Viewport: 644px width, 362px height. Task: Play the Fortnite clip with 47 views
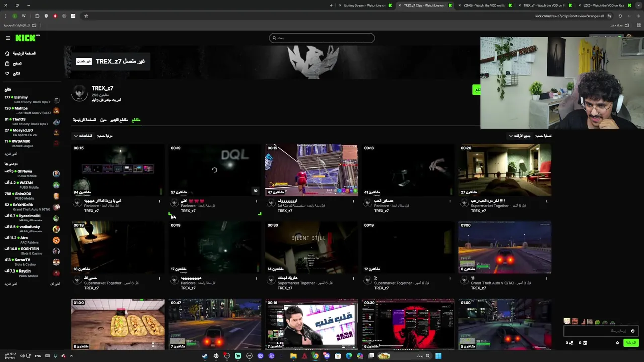(x=311, y=170)
